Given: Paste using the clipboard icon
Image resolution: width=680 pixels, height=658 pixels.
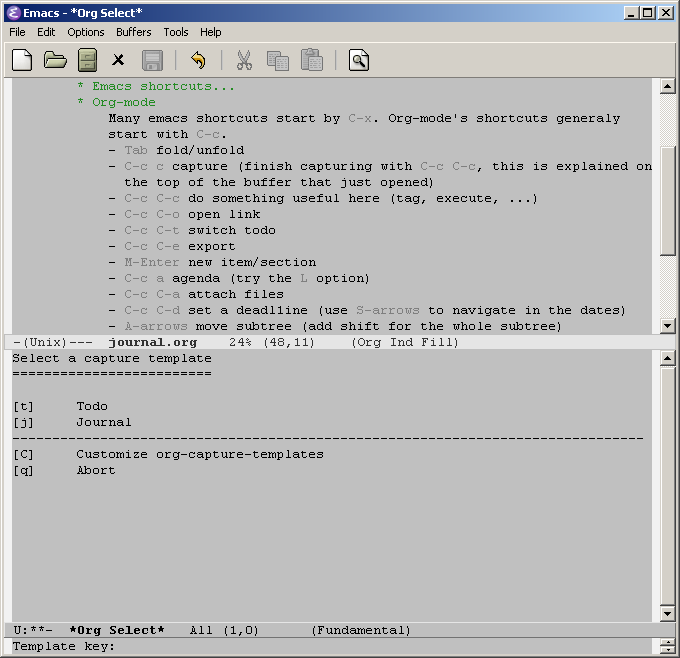Looking at the screenshot, I should (x=311, y=61).
